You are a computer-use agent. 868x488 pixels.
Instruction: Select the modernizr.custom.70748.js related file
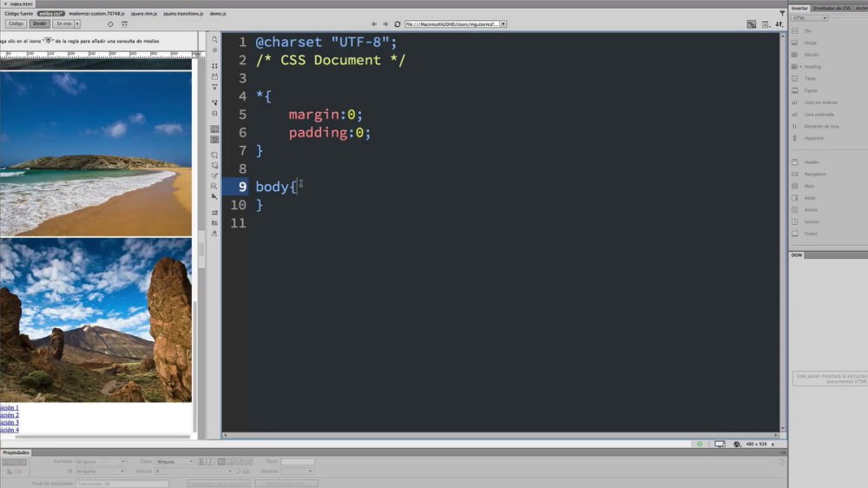tap(97, 13)
